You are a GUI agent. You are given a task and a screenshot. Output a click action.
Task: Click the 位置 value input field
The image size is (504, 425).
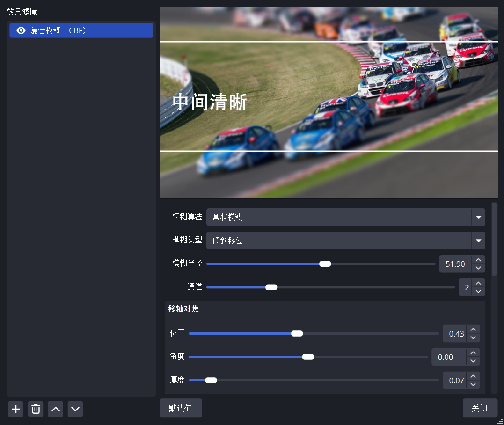pyautogui.click(x=454, y=334)
